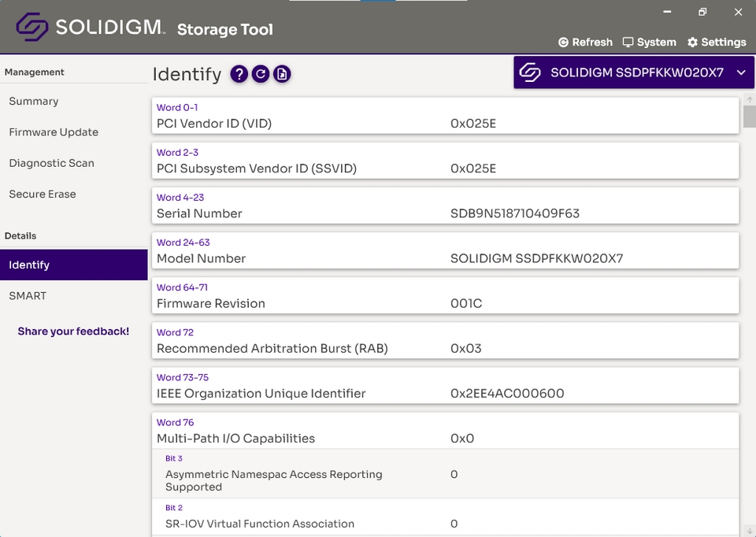Viewport: 756px width, 537px height.
Task: Open the Identify help question-mark icon
Action: point(239,74)
